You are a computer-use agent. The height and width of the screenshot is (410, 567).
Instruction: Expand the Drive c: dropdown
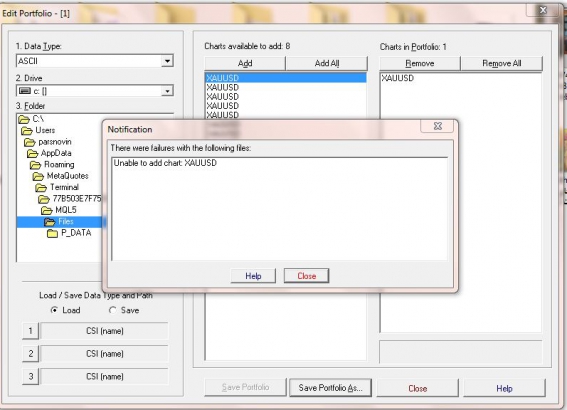pyautogui.click(x=167, y=91)
